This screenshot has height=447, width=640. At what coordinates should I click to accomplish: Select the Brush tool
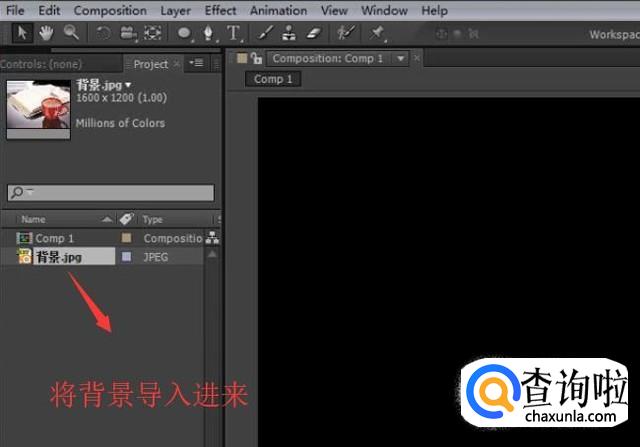click(x=262, y=33)
